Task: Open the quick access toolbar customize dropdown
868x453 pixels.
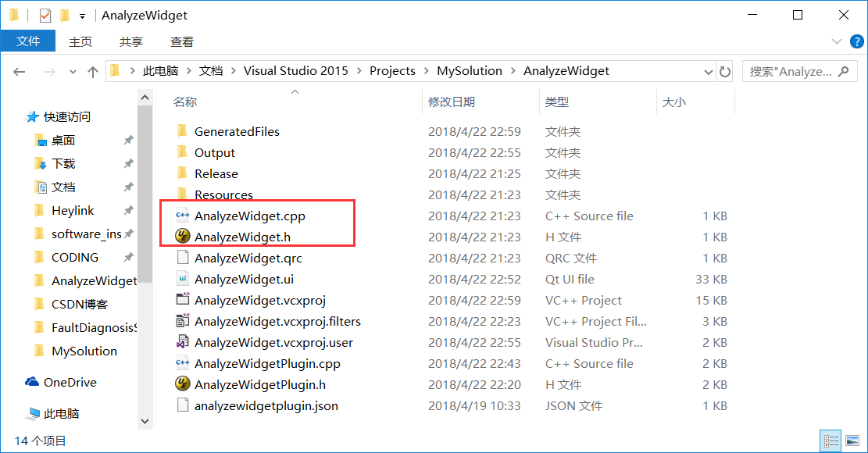Action: click(82, 16)
